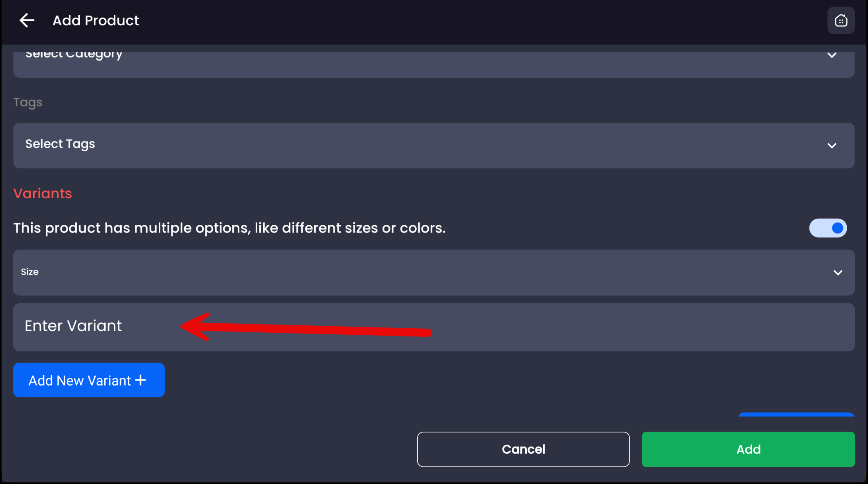Click the Select Tags placeholder text
The image size is (868, 484).
point(60,144)
